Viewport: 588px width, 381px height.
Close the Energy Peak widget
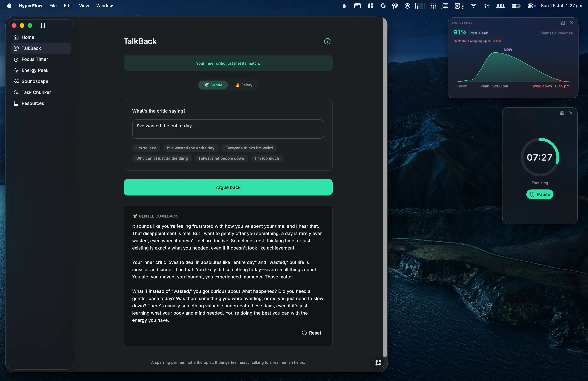tap(571, 23)
